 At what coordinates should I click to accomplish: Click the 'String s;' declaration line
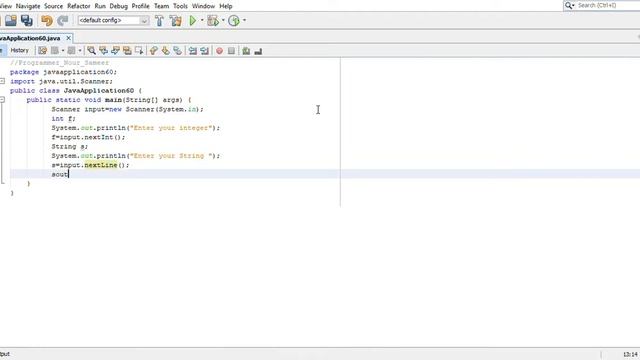pos(70,146)
